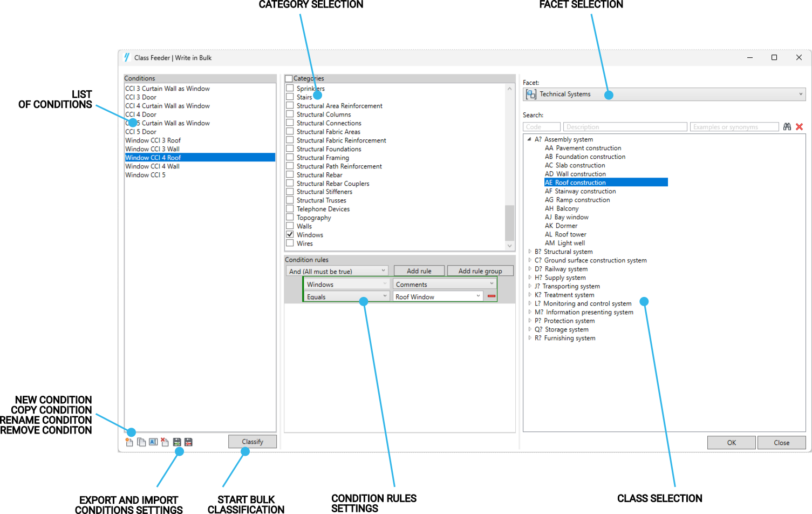Select 'Q? Storage system' in the class tree

point(562,329)
